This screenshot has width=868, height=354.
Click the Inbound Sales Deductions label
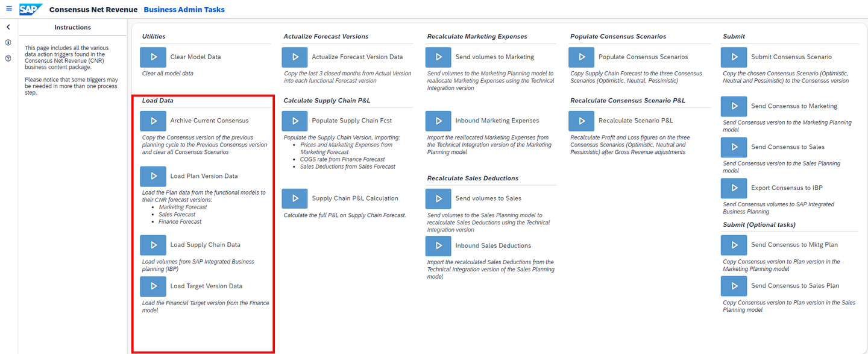(493, 245)
